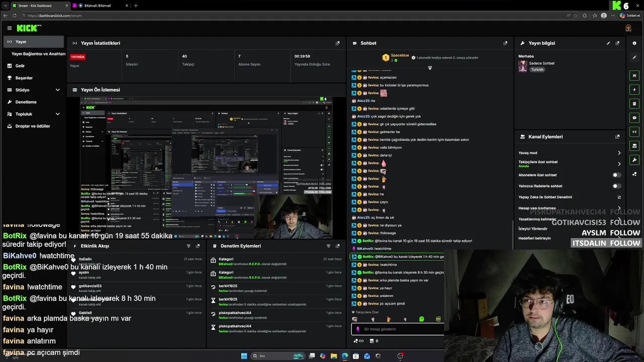Click the Sadece Sohbet category thumbnail

(523, 66)
